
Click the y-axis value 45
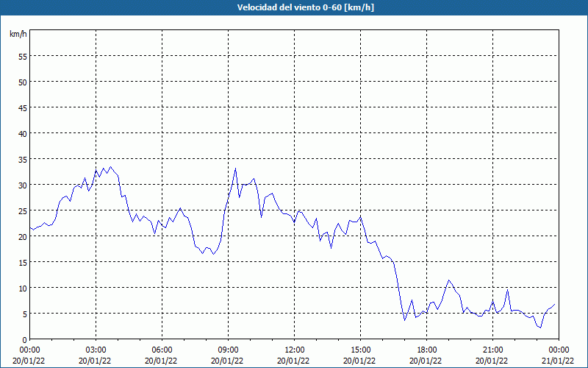(x=23, y=107)
